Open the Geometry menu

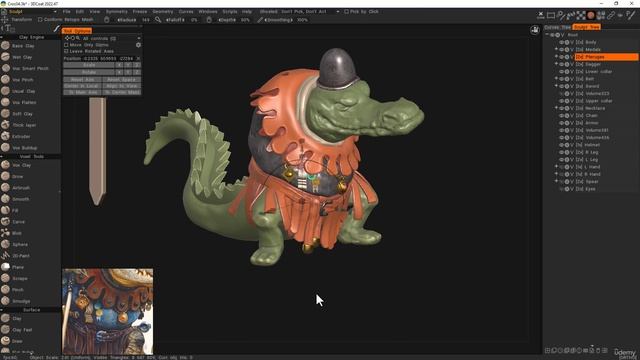click(x=162, y=12)
